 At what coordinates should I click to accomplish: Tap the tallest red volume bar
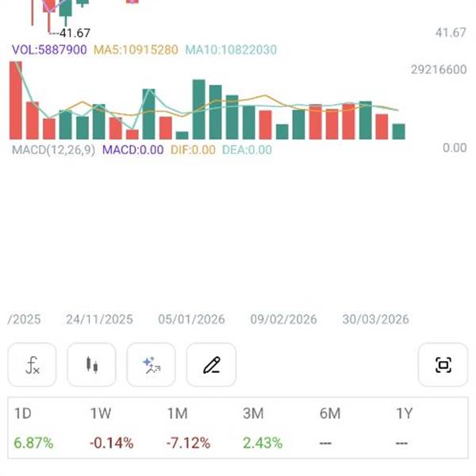click(15, 101)
